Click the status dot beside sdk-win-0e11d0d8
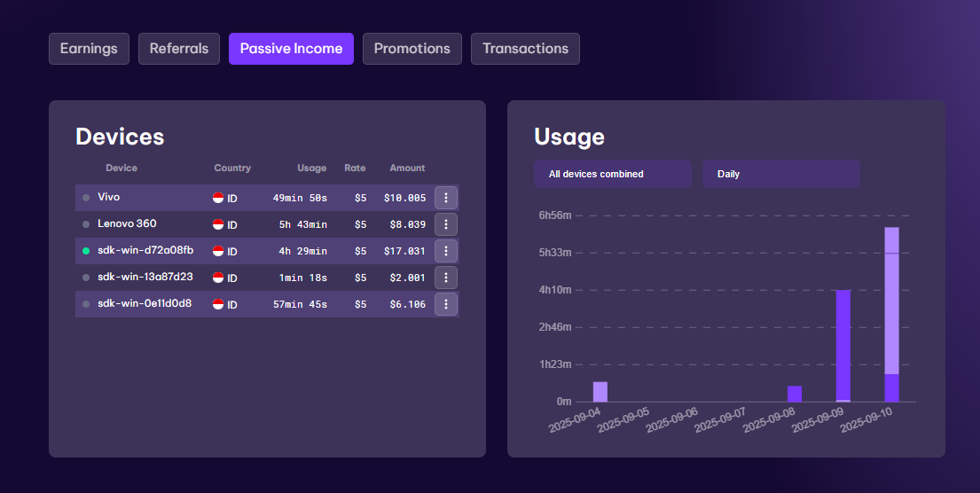Screen dimensions: 980x493 coord(86,304)
